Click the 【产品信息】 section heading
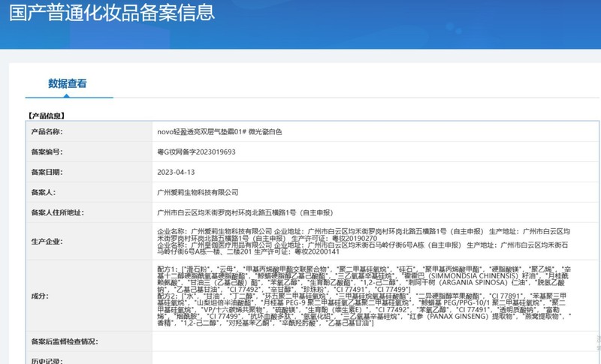The width and height of the screenshot is (601, 364). pos(47,116)
